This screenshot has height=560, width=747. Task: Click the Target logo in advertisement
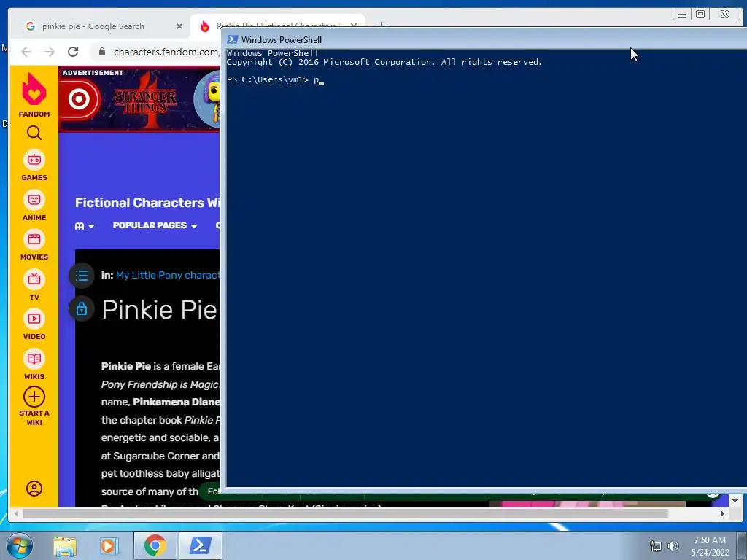point(79,99)
